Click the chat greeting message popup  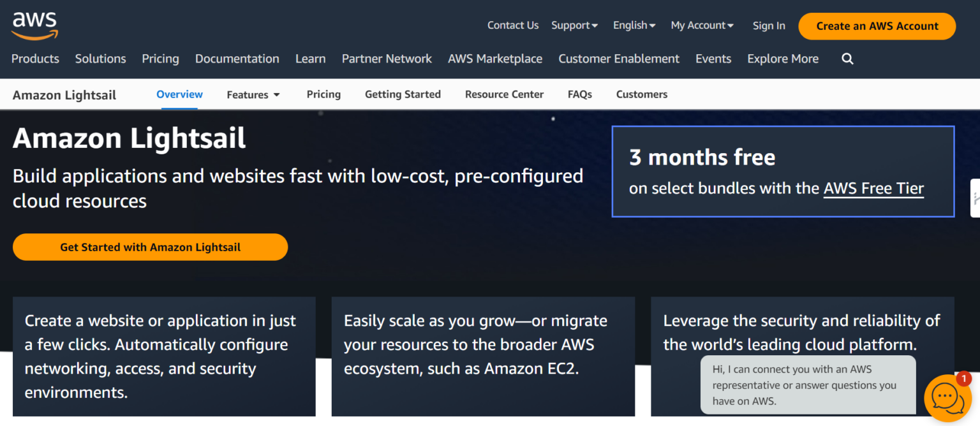click(x=808, y=385)
